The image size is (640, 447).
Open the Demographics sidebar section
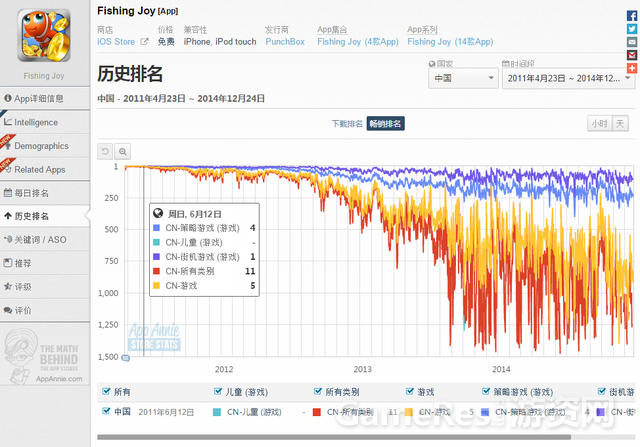45,146
